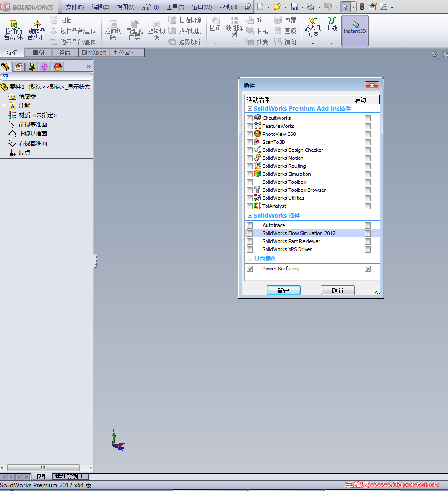Check SolidWorks Motion startup checkbox
This screenshot has height=491, width=448.
click(x=368, y=158)
